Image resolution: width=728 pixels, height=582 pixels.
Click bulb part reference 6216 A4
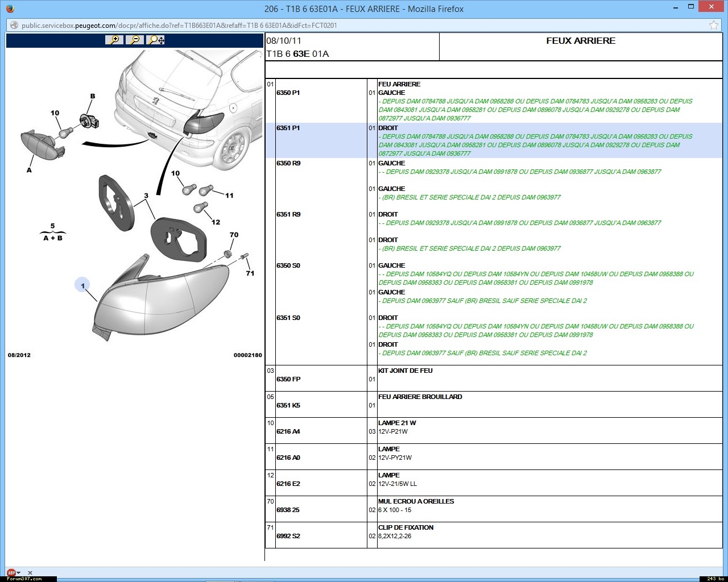288,431
